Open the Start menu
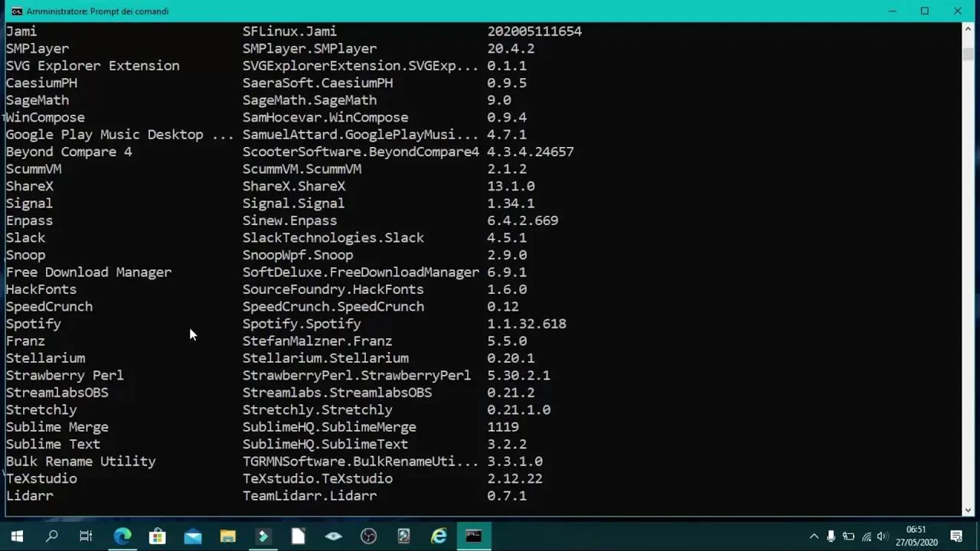This screenshot has height=551, width=980. [x=17, y=536]
